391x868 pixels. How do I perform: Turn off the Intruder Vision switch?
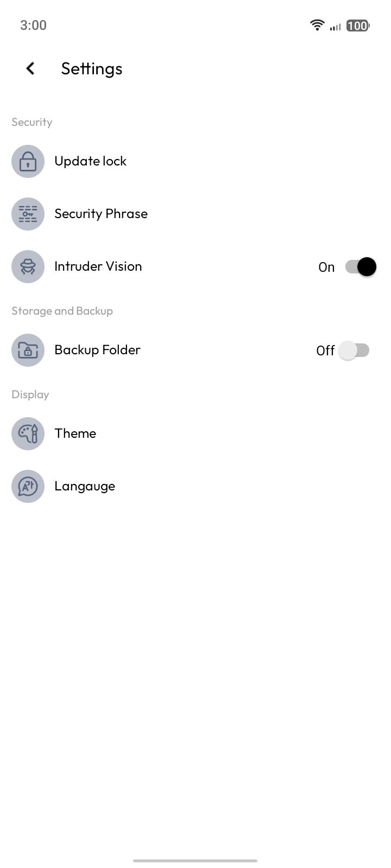point(361,266)
